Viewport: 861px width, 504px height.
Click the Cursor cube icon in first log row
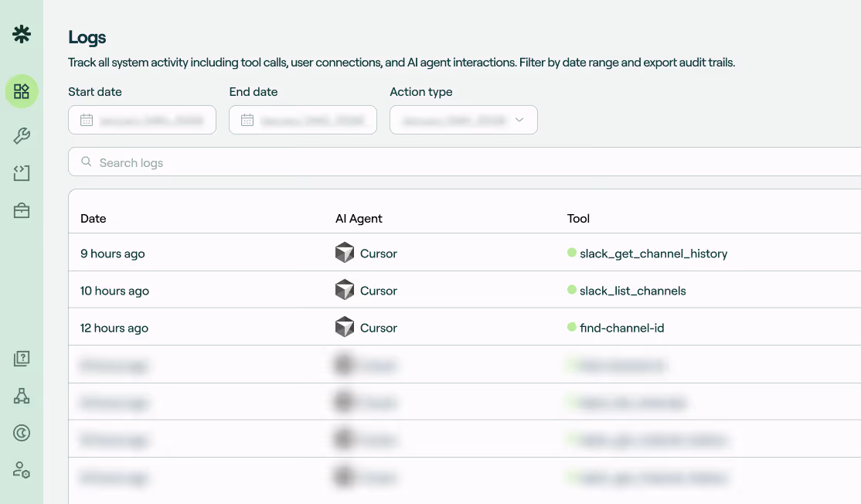pos(345,253)
